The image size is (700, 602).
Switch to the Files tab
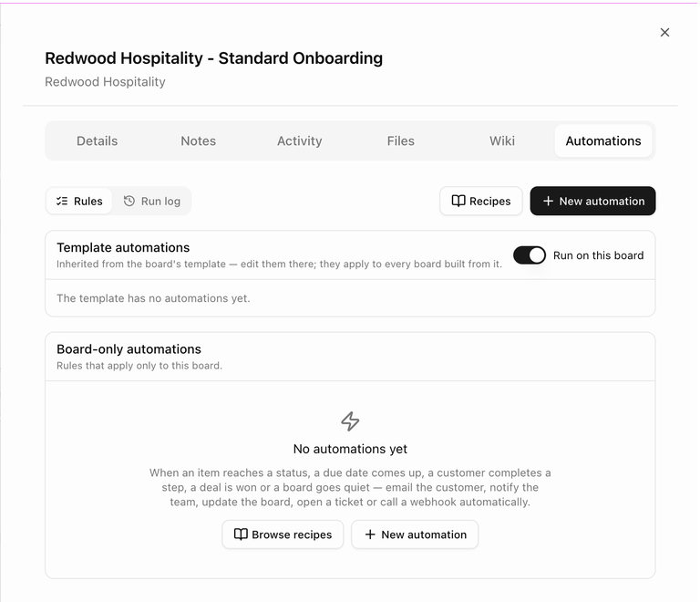(x=400, y=140)
